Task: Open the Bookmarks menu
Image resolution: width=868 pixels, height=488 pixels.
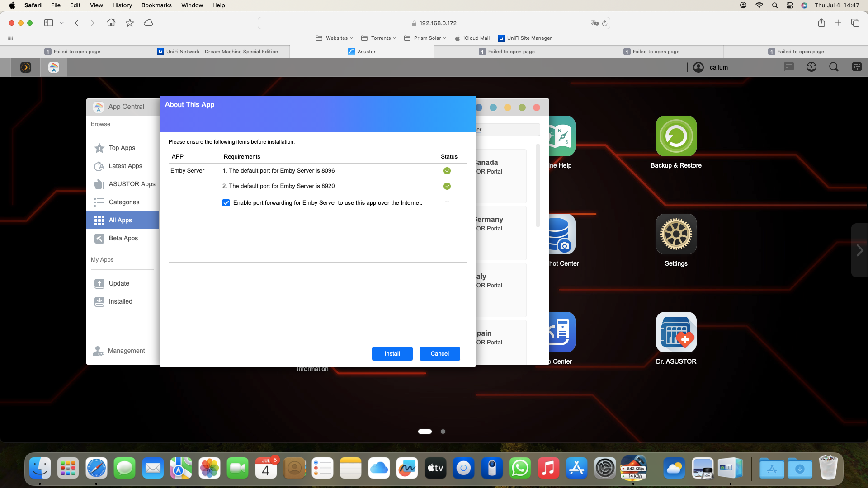Action: click(156, 5)
